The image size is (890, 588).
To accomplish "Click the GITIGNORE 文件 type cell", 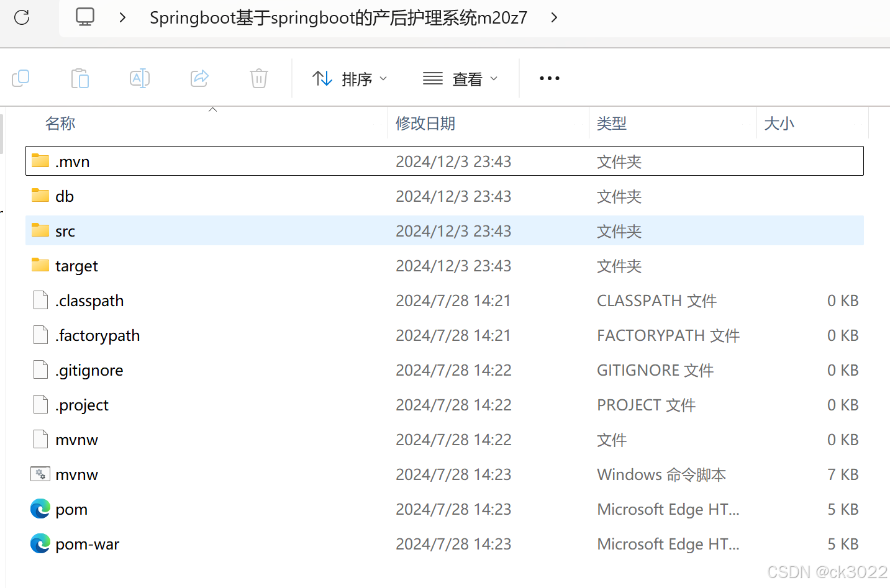I will (x=655, y=370).
